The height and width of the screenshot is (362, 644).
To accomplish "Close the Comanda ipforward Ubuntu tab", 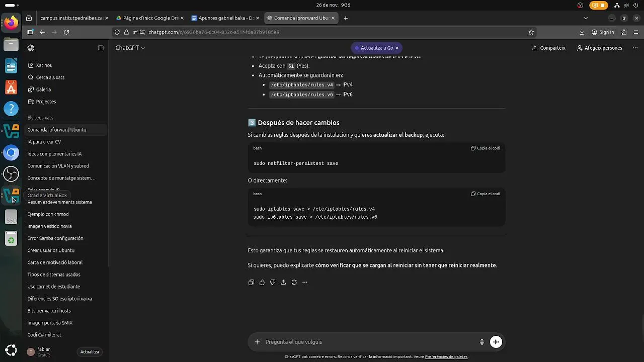I will pos(333,18).
